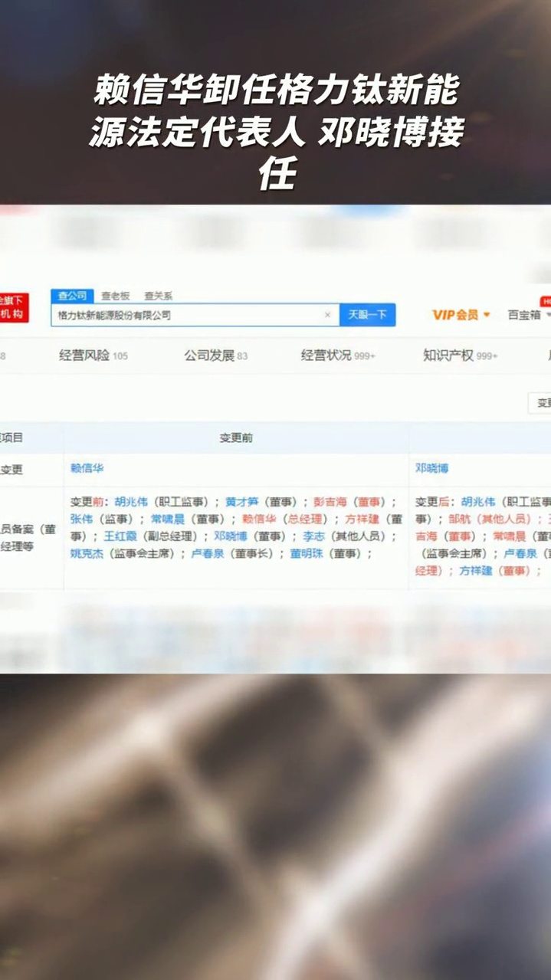Open 彭吉海 (董事) in the 变更前 list
Image resolution: width=551 pixels, height=980 pixels.
tap(330, 503)
